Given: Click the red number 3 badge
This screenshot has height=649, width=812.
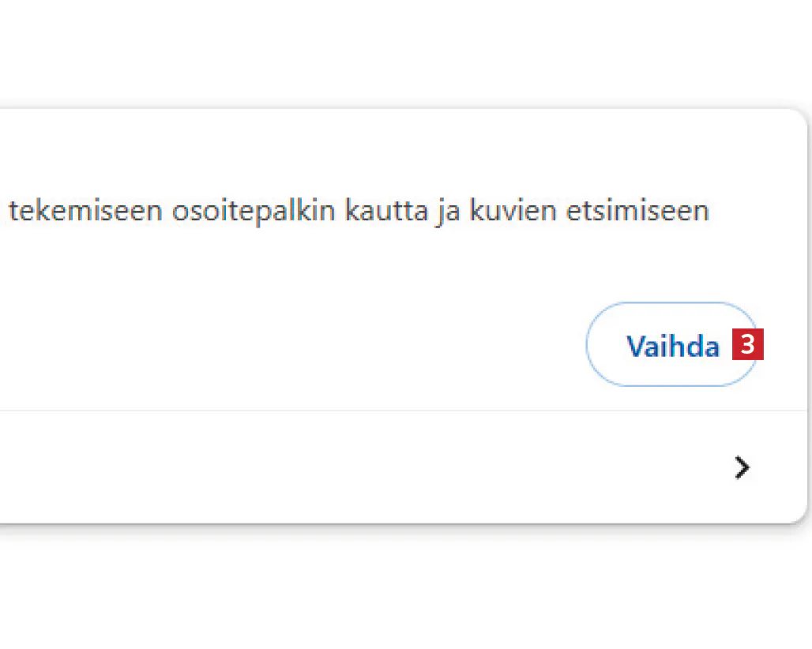Looking at the screenshot, I should [747, 346].
